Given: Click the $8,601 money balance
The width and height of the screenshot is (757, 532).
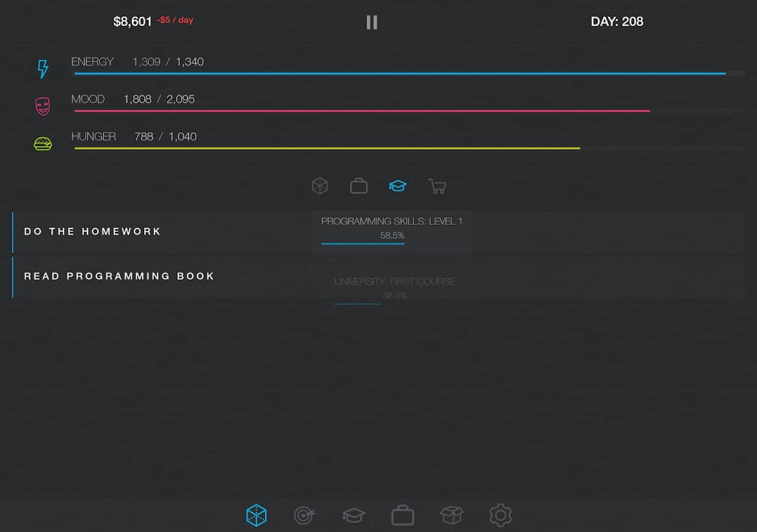Looking at the screenshot, I should pyautogui.click(x=132, y=22).
